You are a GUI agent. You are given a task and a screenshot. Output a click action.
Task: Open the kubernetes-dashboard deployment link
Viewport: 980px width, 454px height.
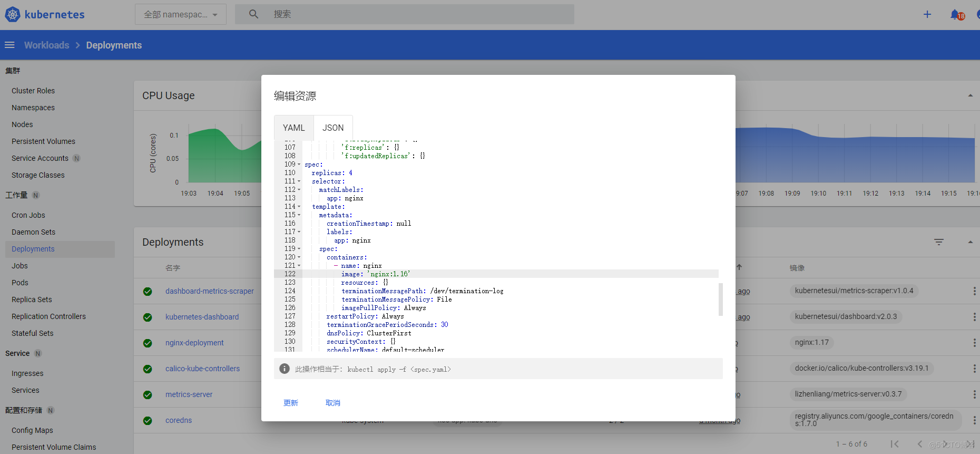(202, 317)
